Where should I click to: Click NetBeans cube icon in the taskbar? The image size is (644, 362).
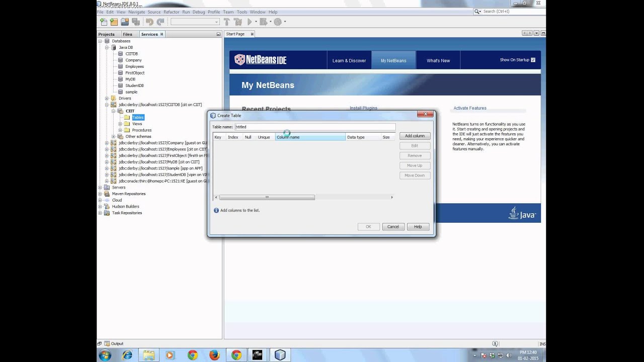[x=280, y=355]
